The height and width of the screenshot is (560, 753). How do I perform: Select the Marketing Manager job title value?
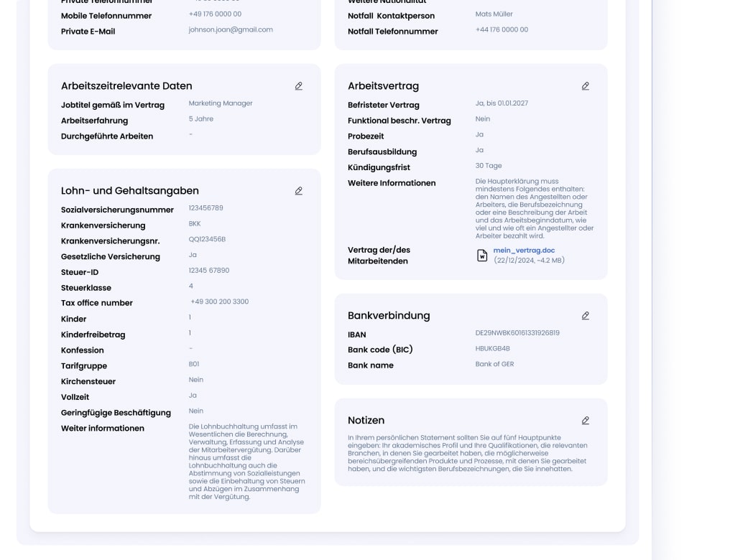pyautogui.click(x=221, y=103)
